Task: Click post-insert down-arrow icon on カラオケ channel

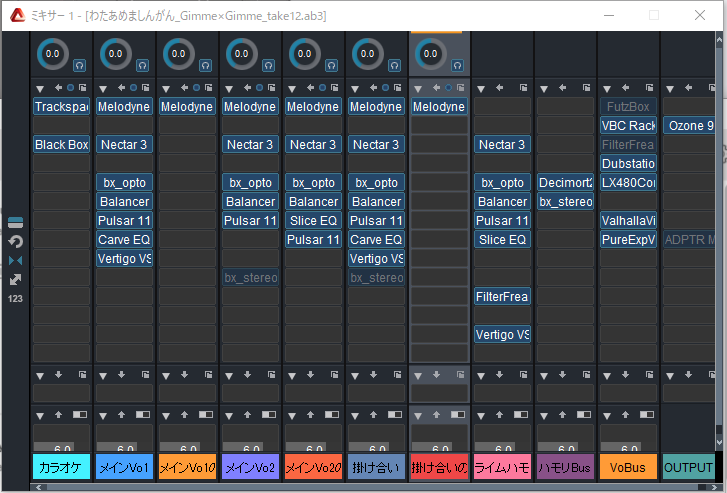Action: [58, 374]
